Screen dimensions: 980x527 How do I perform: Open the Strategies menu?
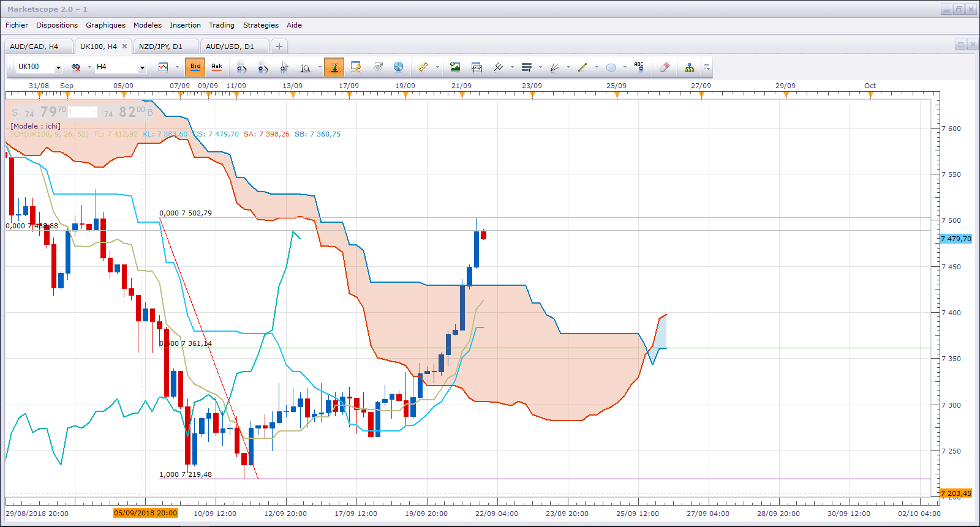pos(261,25)
